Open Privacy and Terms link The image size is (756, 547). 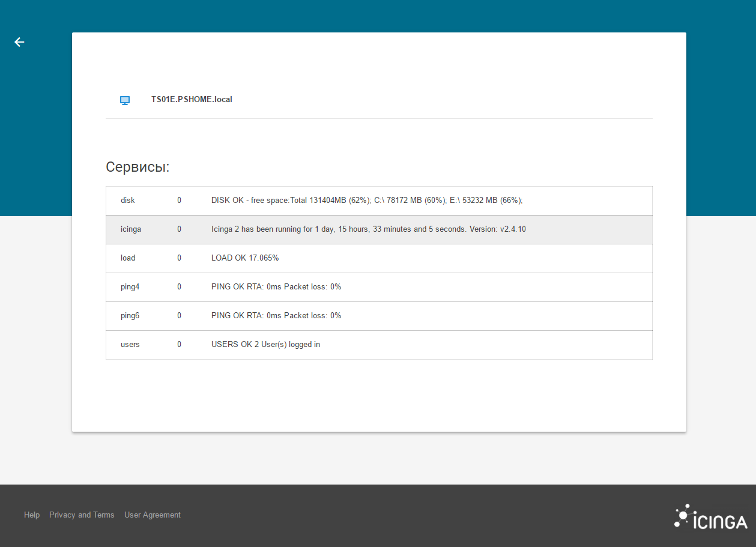pos(82,515)
